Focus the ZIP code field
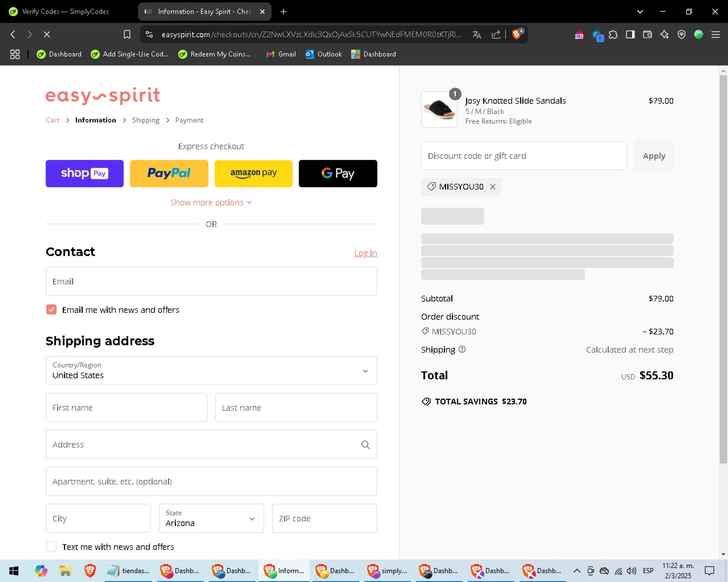Viewport: 728px width, 582px height. point(325,518)
